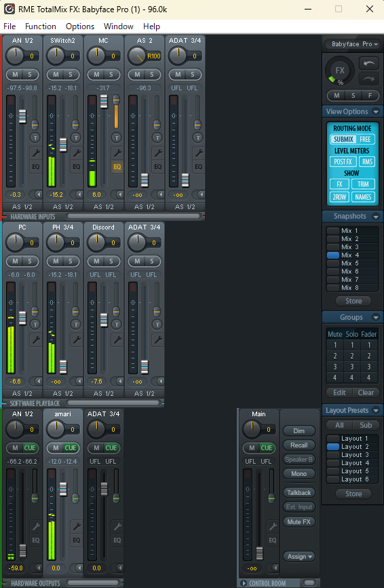Open settings wrench on AN 1/2 input channel
Image resolution: width=384 pixels, height=588 pixels.
[x=36, y=153]
